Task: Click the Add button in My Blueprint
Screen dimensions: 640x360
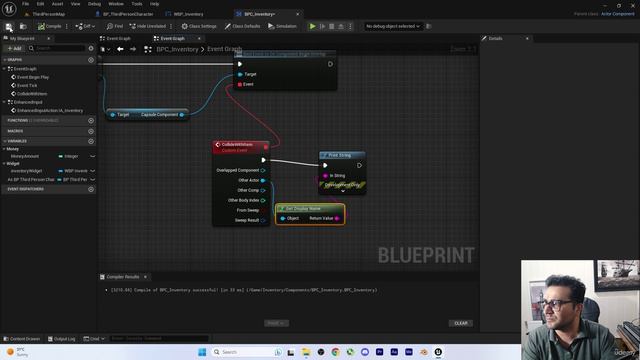Action: click(15, 49)
